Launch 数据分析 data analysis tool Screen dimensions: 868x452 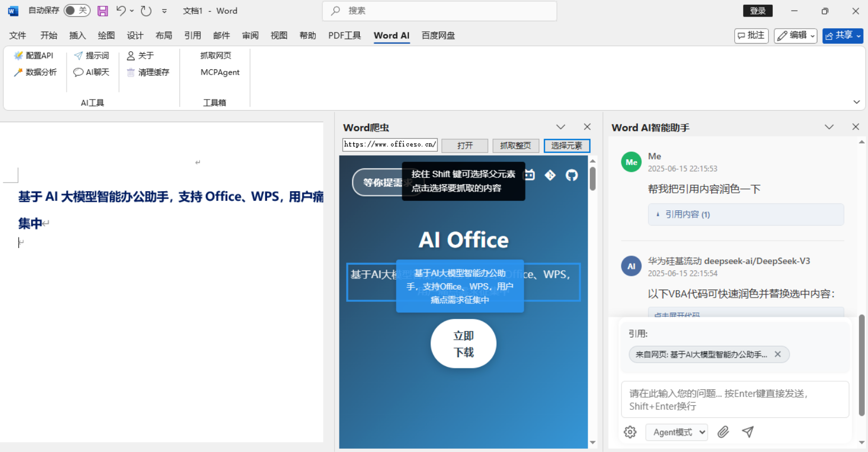(x=35, y=72)
